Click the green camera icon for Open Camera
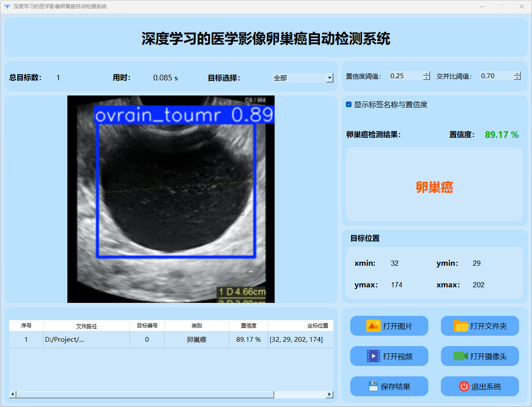Image resolution: width=532 pixels, height=407 pixels. [x=461, y=356]
